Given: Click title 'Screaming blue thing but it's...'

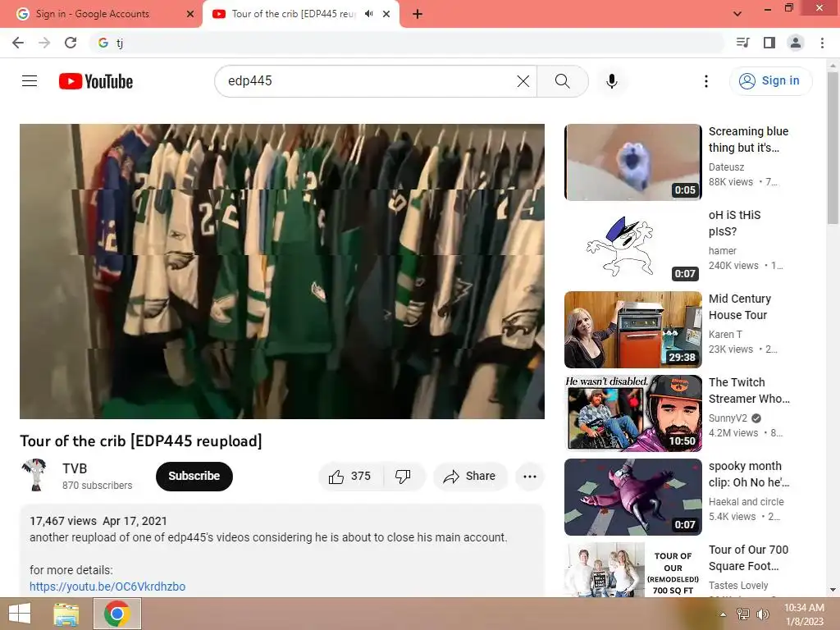Looking at the screenshot, I should (748, 139).
